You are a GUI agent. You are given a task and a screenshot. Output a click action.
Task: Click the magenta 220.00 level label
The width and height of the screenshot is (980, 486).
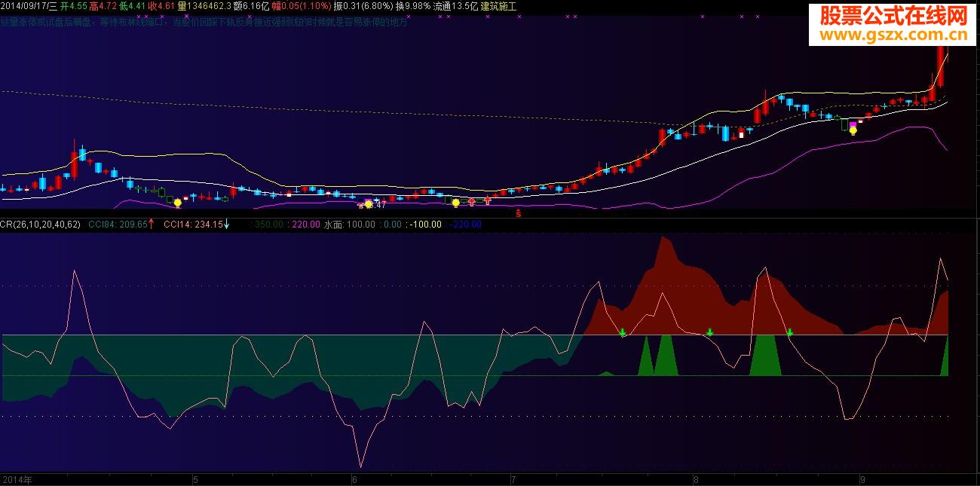tap(305, 224)
